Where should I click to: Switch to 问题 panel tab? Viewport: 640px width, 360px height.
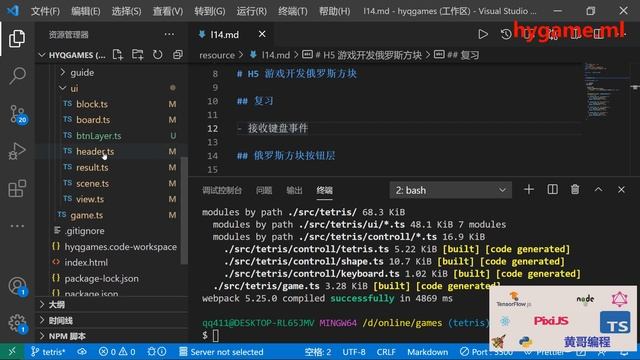tap(264, 190)
